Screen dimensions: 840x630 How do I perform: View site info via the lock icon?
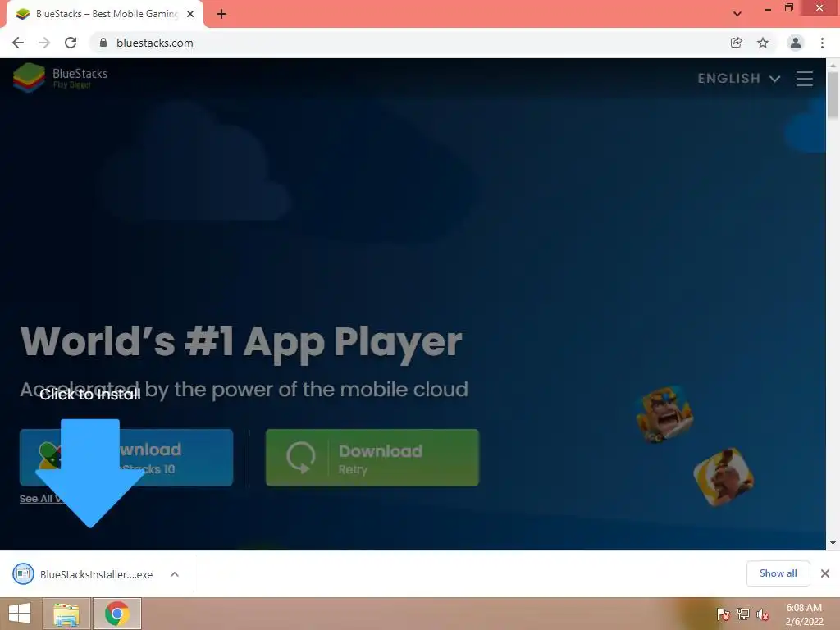(103, 43)
